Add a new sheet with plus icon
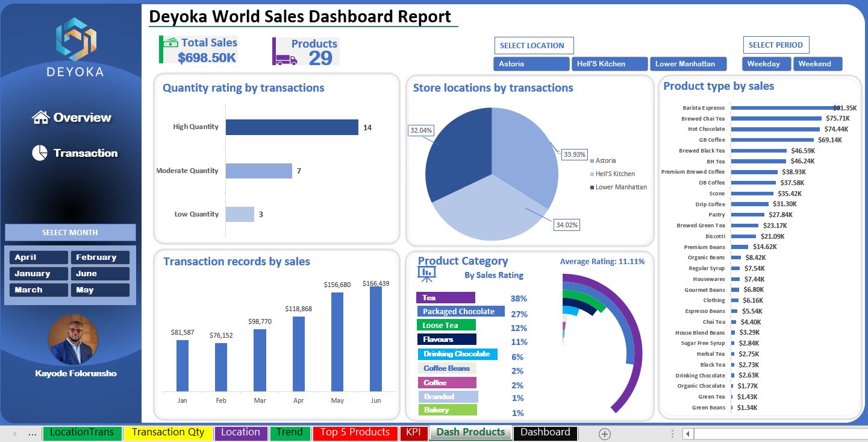 [x=605, y=434]
